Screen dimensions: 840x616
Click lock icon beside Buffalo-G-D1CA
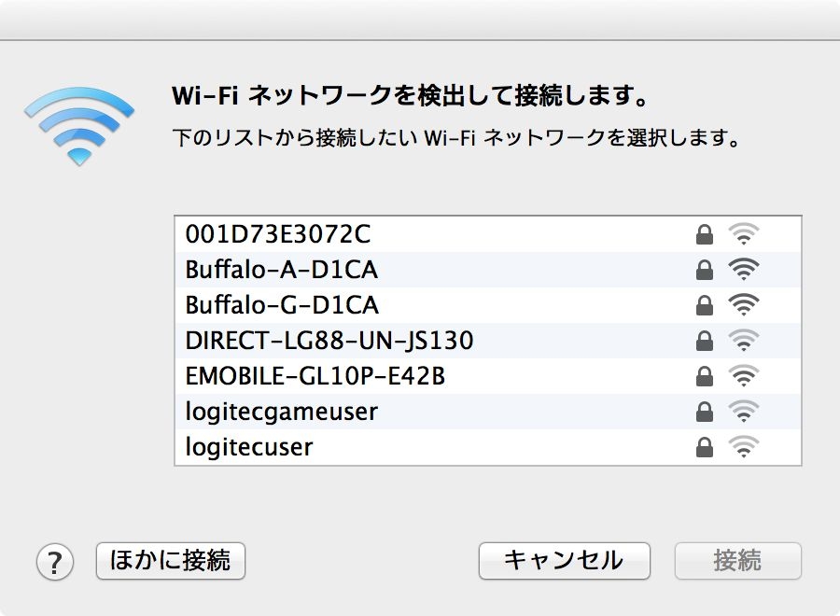705,305
